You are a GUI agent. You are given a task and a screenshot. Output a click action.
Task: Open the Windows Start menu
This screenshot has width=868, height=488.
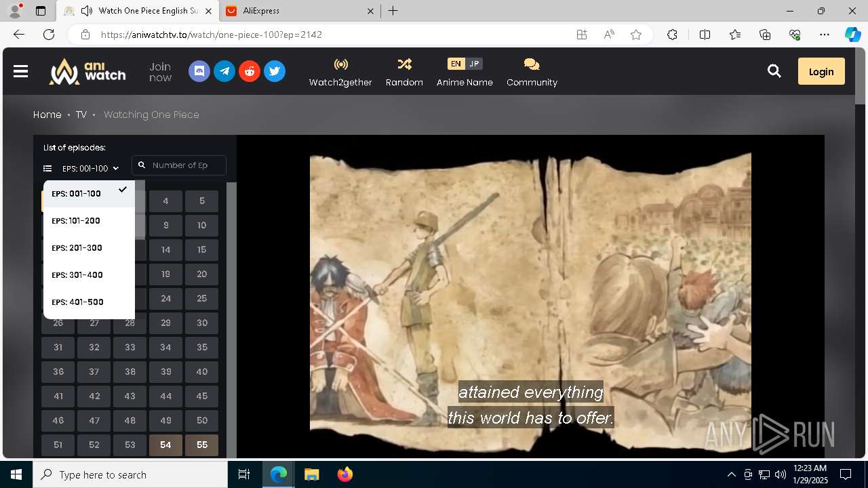(16, 474)
